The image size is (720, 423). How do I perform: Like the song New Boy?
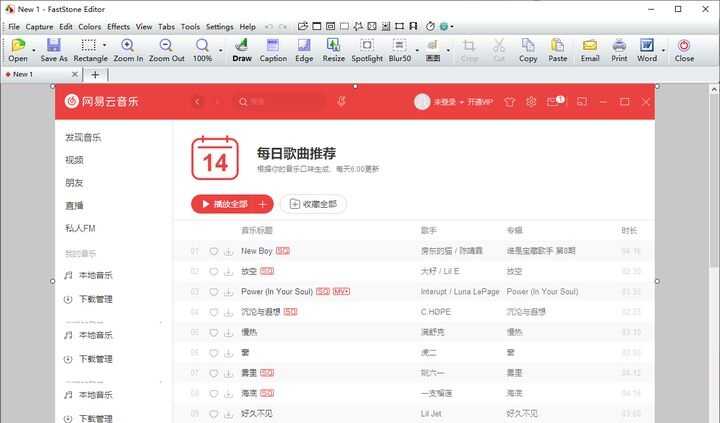(214, 251)
